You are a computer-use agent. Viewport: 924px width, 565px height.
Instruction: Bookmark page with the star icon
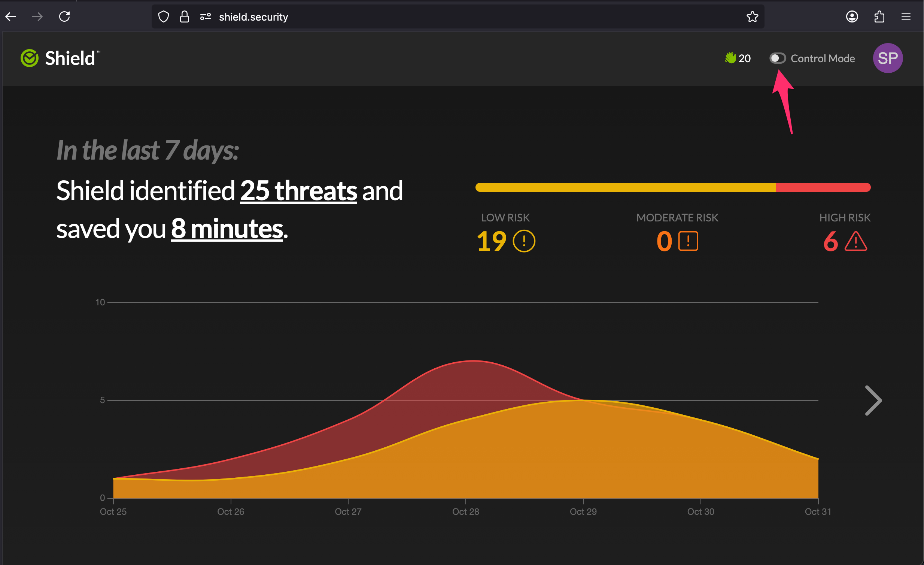point(752,17)
